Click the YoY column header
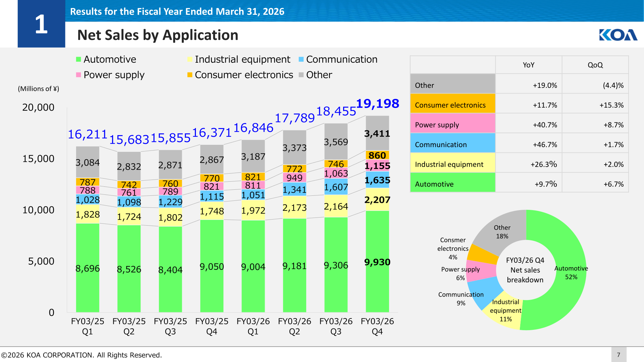This screenshot has width=644, height=362. tap(529, 65)
